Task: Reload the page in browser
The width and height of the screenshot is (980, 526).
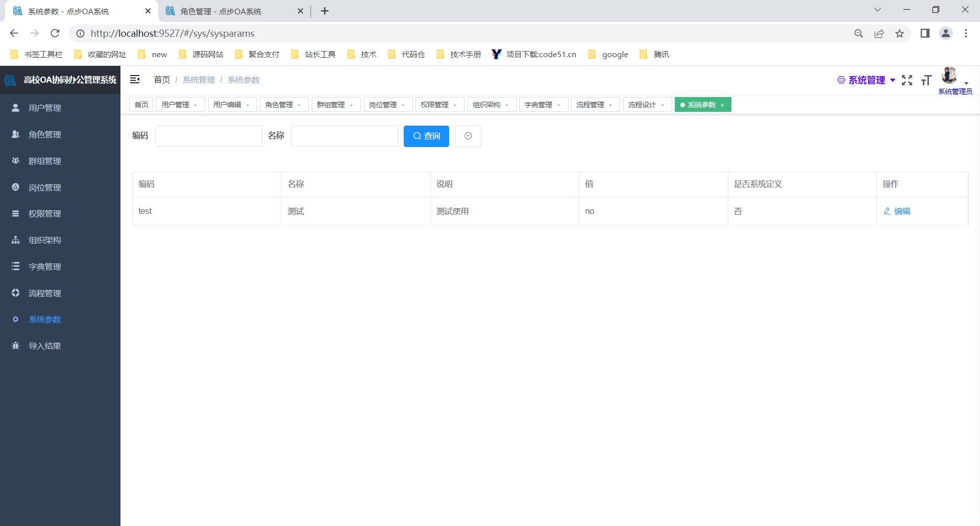Action: pos(55,33)
